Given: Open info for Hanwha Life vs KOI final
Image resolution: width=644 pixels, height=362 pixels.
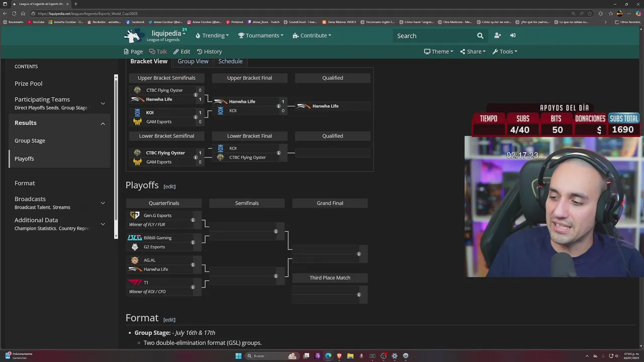Looking at the screenshot, I should [279, 106].
